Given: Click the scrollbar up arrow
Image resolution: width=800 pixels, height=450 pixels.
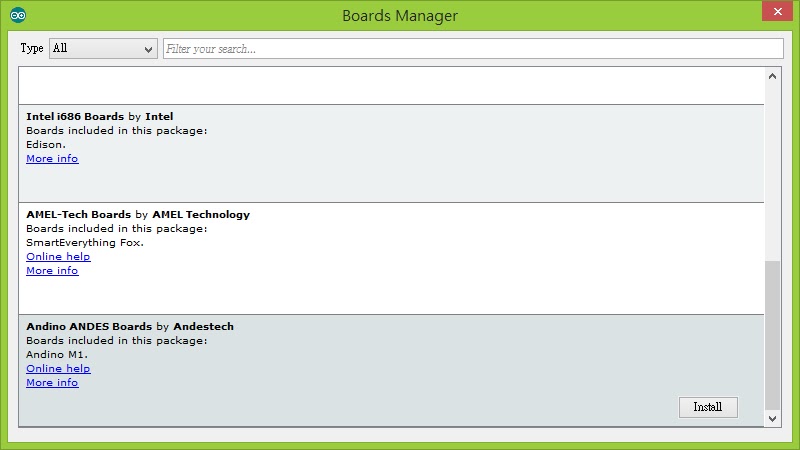Looking at the screenshot, I should point(772,76).
